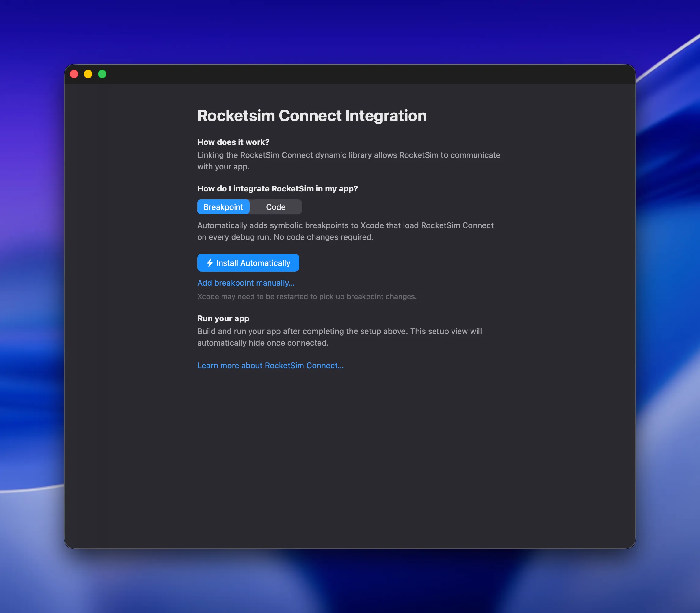This screenshot has height=613, width=700.
Task: Click 'Automatically adds symbolic breakpoints' description text
Action: [x=345, y=231]
